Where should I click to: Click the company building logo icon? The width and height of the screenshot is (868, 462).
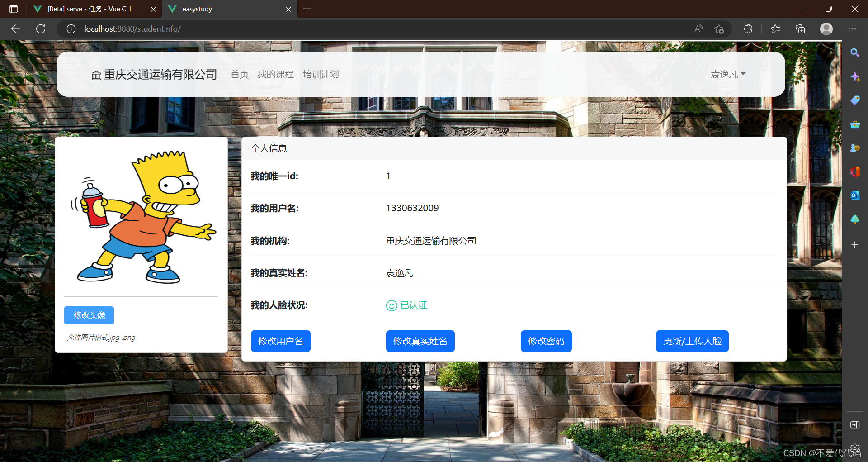click(x=96, y=76)
